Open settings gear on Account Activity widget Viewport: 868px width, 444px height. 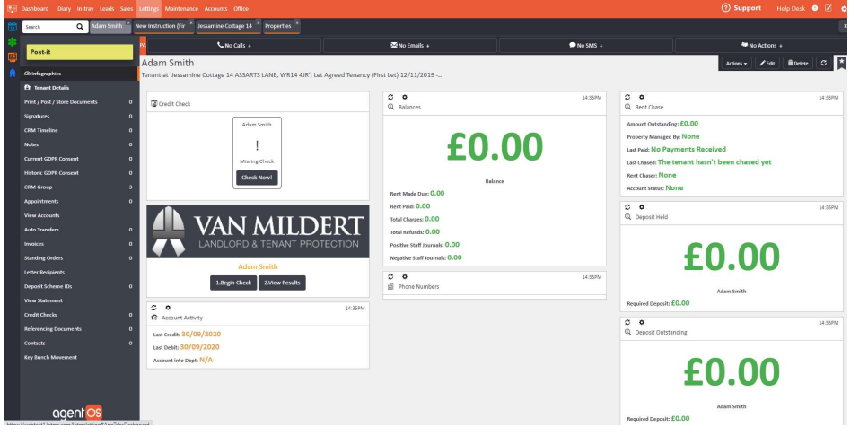pyautogui.click(x=167, y=308)
